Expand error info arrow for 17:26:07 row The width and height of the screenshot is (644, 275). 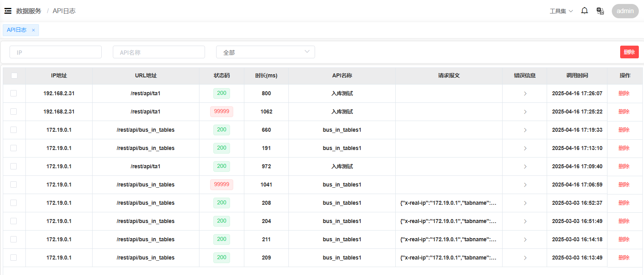tap(525, 94)
